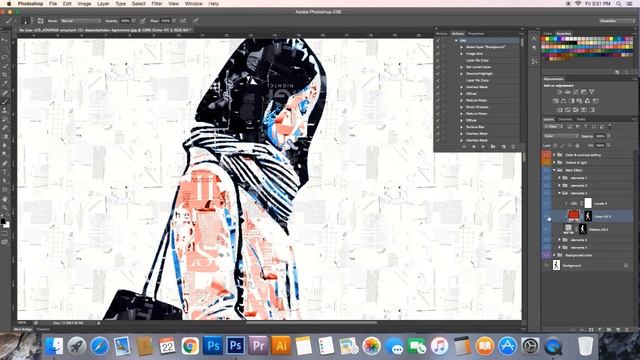The height and width of the screenshot is (360, 640).
Task: Select the Crop tool
Action: click(x=5, y=75)
